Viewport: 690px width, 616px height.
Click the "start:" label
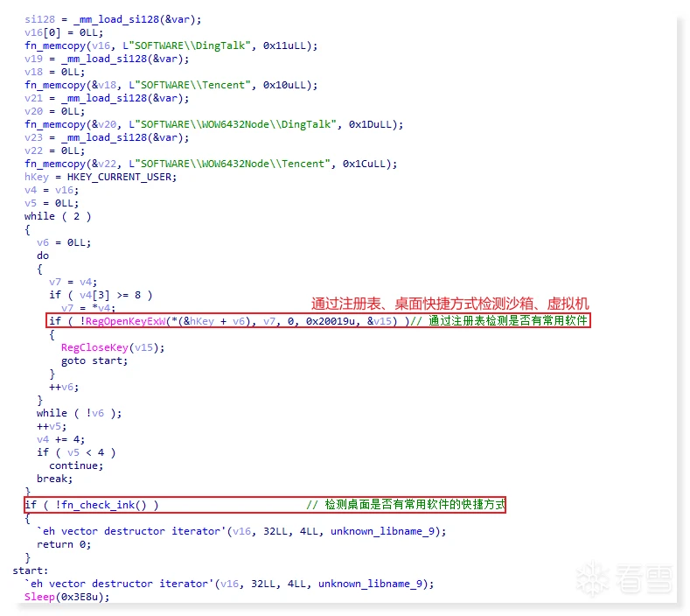click(x=31, y=571)
